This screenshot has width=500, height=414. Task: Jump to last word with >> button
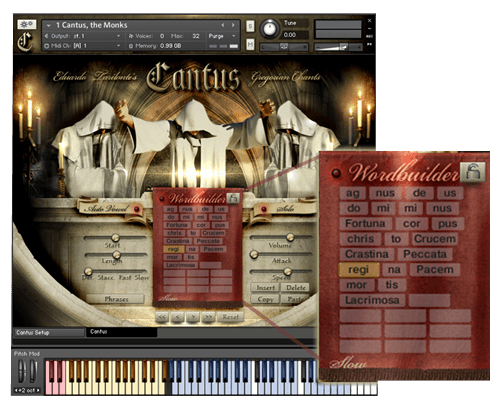[x=208, y=317]
